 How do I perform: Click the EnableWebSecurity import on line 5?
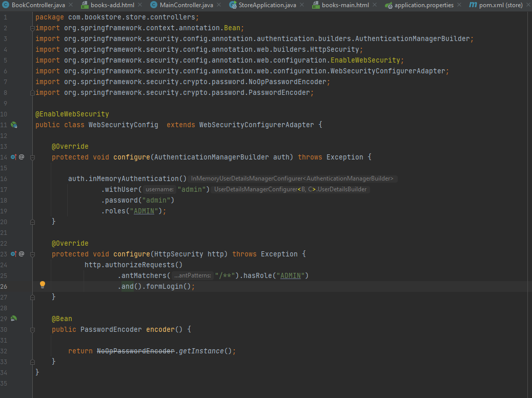(x=219, y=61)
